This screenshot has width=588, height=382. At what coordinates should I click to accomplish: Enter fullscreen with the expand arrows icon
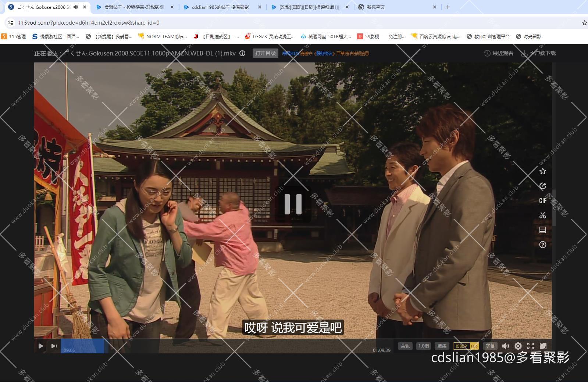pyautogui.click(x=530, y=346)
